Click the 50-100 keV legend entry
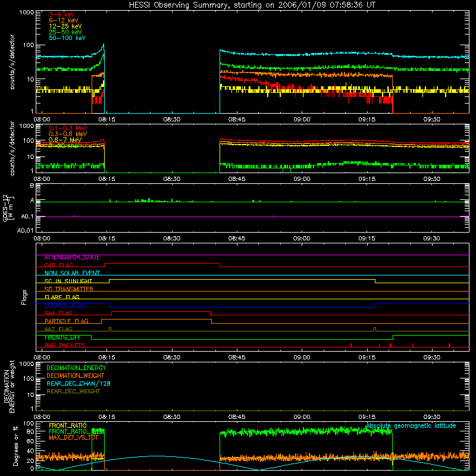Image resolution: width=476 pixels, height=476 pixels. click(67, 38)
